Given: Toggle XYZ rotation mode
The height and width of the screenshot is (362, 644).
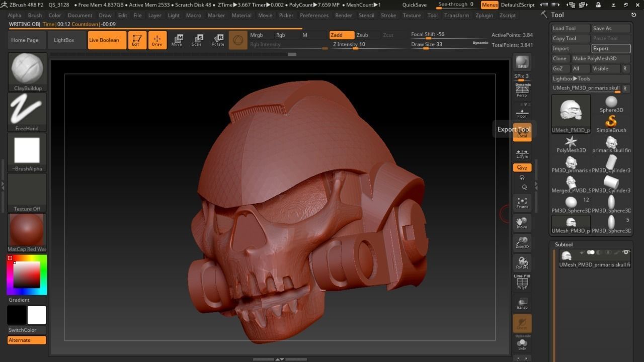Looking at the screenshot, I should click(522, 168).
